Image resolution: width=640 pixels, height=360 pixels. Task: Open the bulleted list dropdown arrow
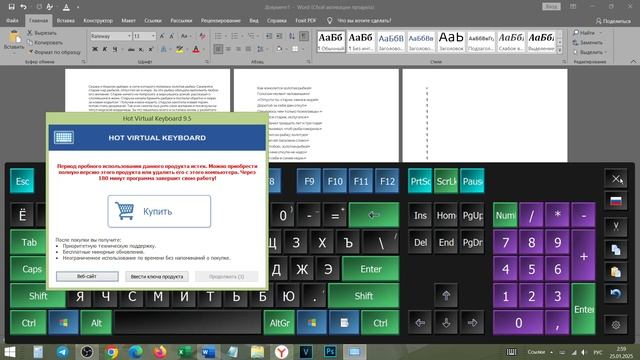(x=225, y=36)
